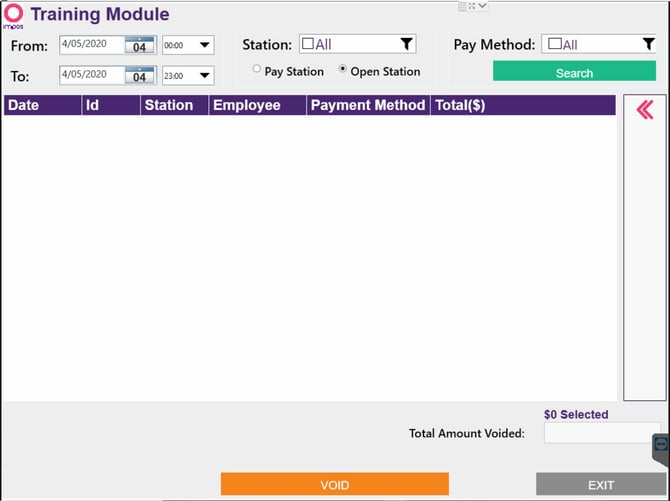Viewport: 670px width, 501px height.
Task: Click the remote-control badge at right edge
Action: click(x=661, y=448)
